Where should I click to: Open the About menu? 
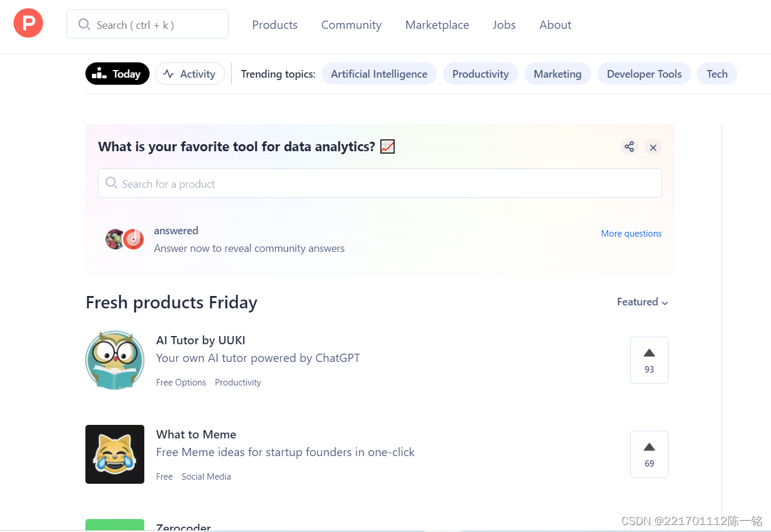555,25
